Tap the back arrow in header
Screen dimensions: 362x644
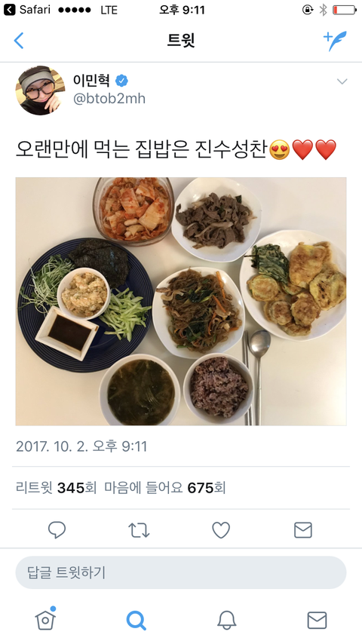[x=19, y=41]
